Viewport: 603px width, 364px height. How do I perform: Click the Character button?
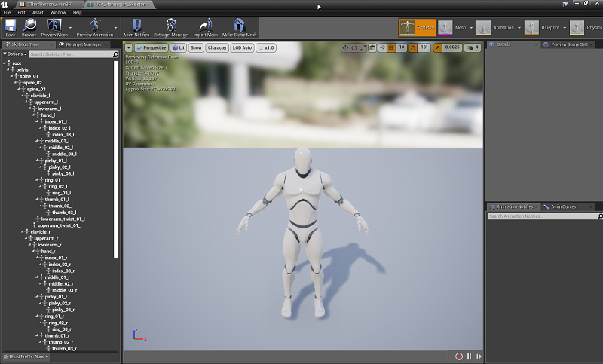(x=217, y=48)
